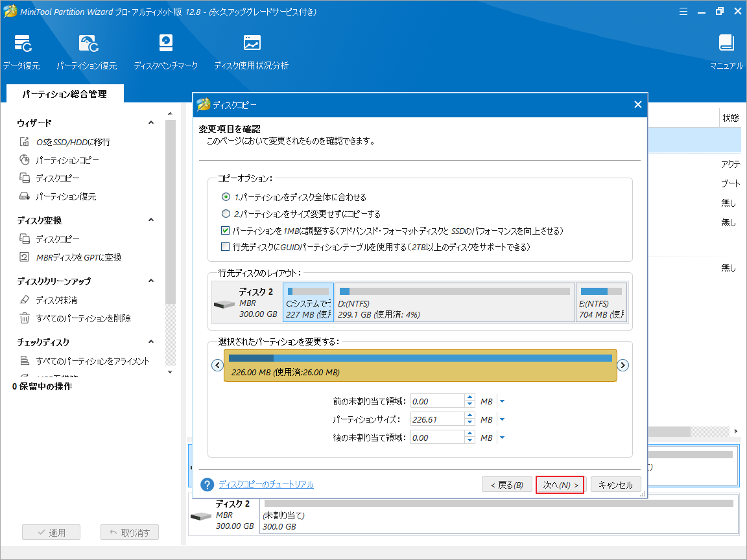Click the 取り消す button

tap(130, 532)
